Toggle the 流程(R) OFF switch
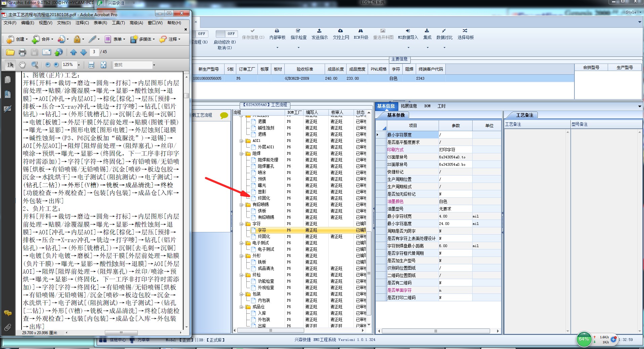The image size is (644, 349). pyautogui.click(x=201, y=34)
